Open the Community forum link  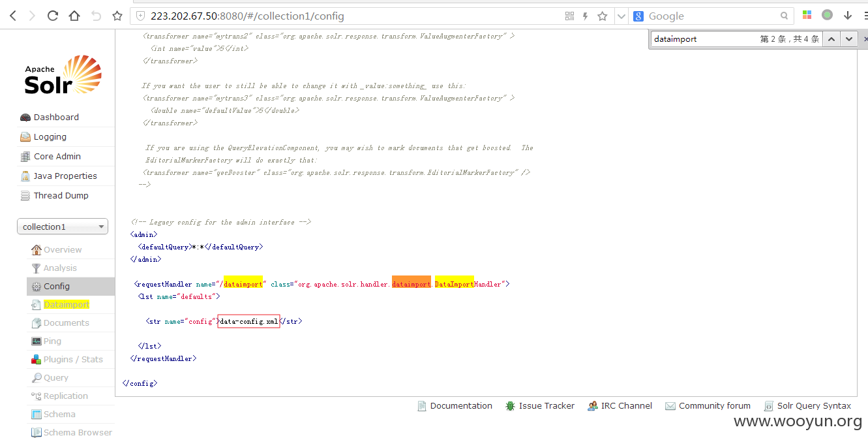[714, 405]
